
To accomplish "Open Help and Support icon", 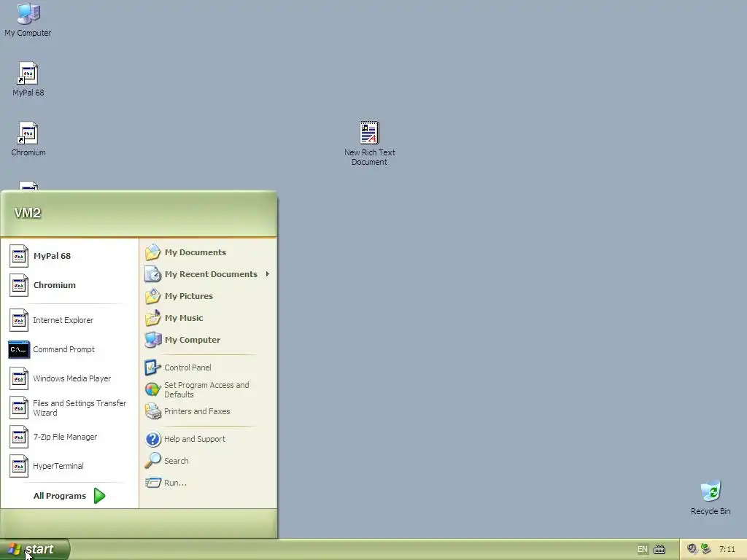I will (x=153, y=439).
